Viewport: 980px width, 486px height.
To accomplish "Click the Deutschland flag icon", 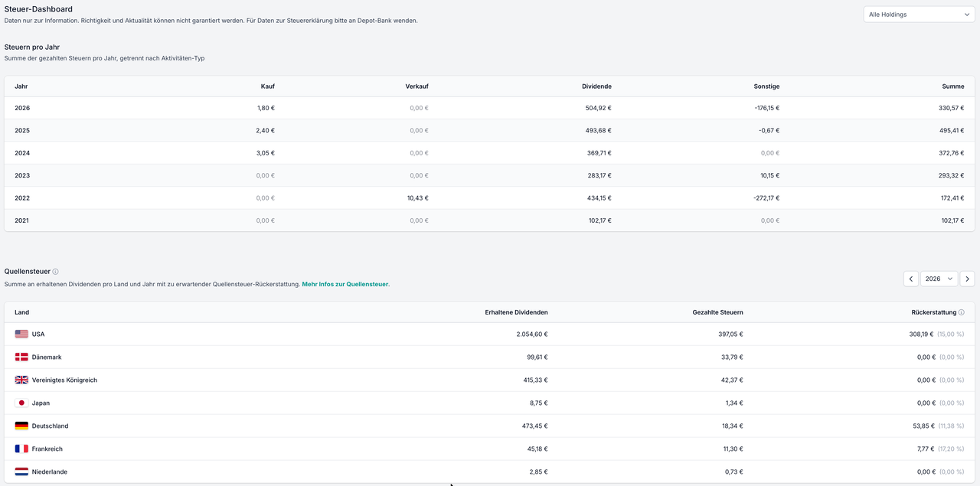I will (x=21, y=426).
